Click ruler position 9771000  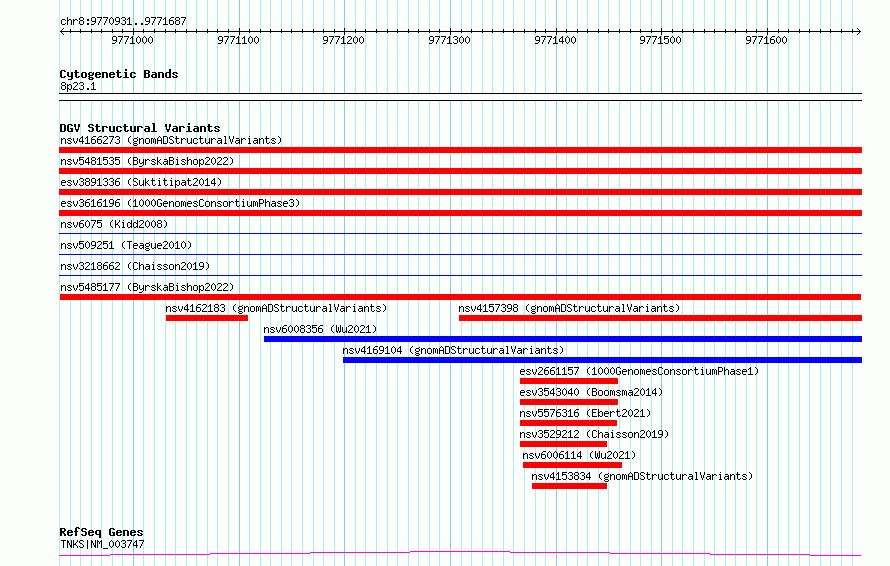coord(132,40)
